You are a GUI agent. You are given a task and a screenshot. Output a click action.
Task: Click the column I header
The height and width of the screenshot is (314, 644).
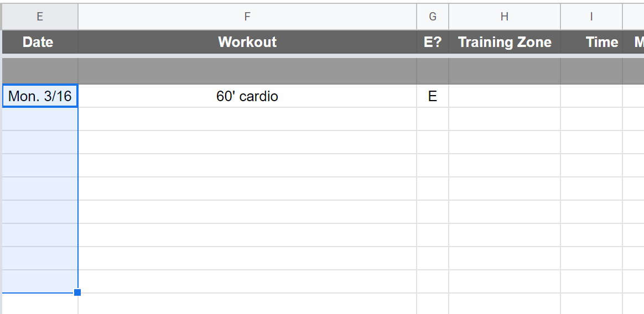click(591, 17)
